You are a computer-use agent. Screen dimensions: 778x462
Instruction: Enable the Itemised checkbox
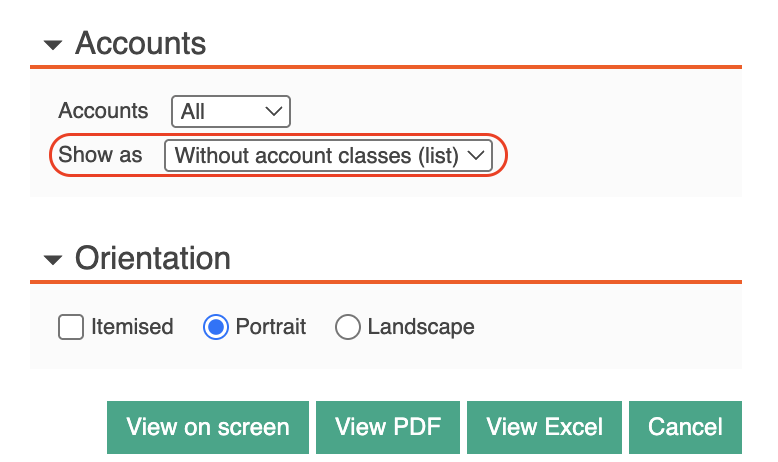click(x=70, y=327)
